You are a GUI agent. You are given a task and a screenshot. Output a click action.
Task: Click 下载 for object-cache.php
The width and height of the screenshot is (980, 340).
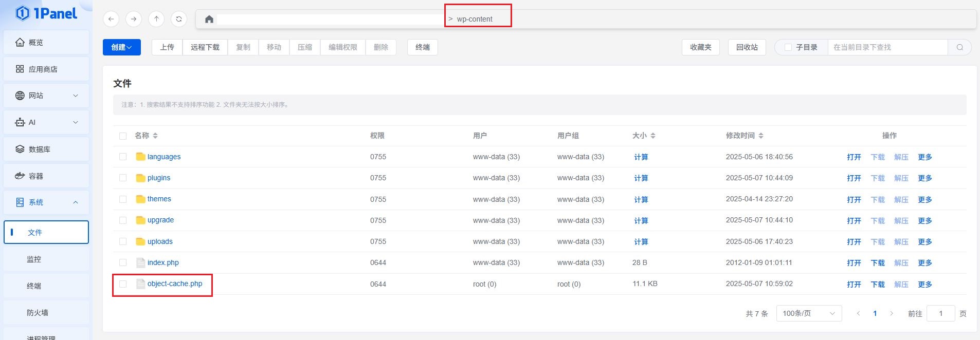click(878, 285)
